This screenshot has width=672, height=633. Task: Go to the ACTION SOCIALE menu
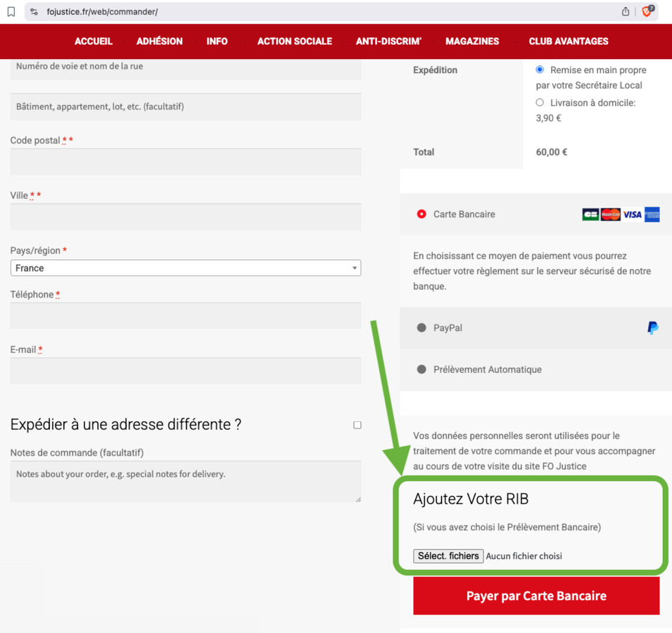(294, 41)
